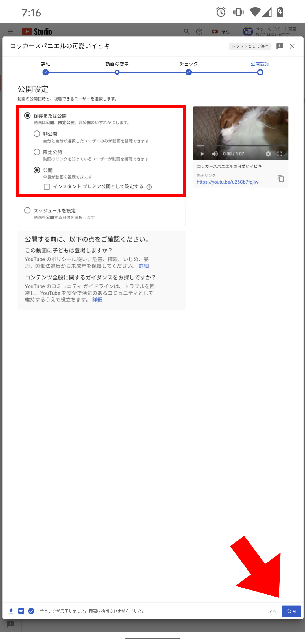Enable the インスタント プレミア公開 checkbox

(47, 187)
